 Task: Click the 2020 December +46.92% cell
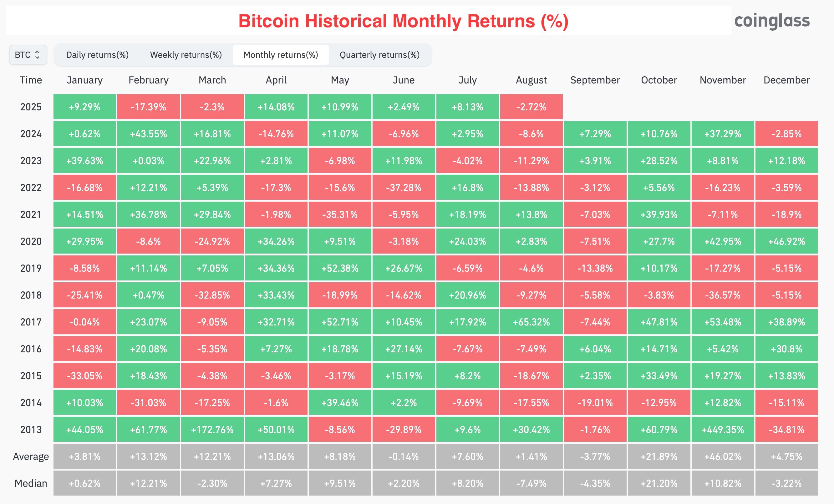786,241
